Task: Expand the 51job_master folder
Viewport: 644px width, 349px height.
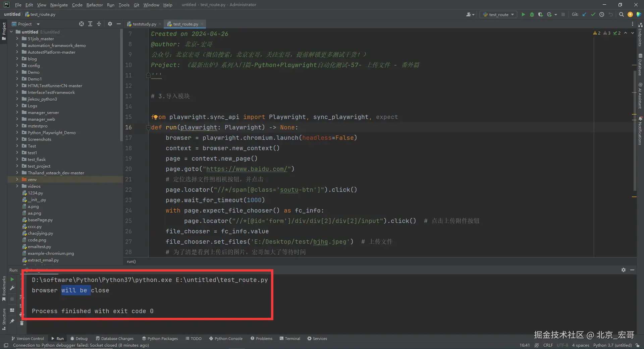Action: pyautogui.click(x=17, y=39)
